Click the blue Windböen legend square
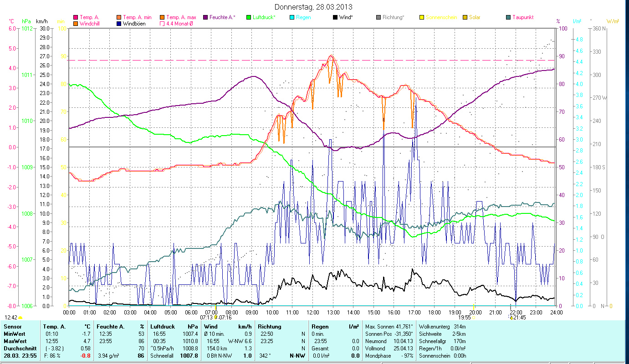 (x=119, y=24)
